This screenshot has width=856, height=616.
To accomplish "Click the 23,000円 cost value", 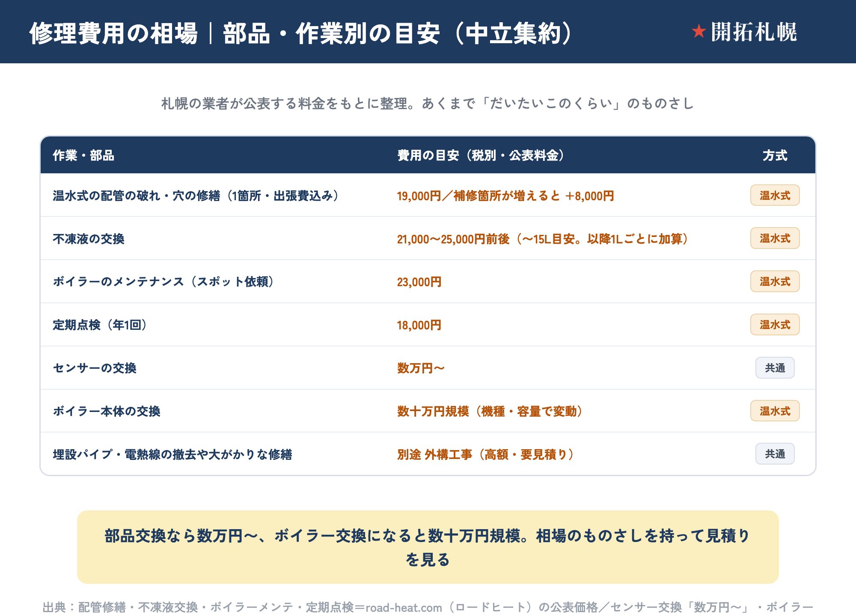I will click(x=419, y=282).
